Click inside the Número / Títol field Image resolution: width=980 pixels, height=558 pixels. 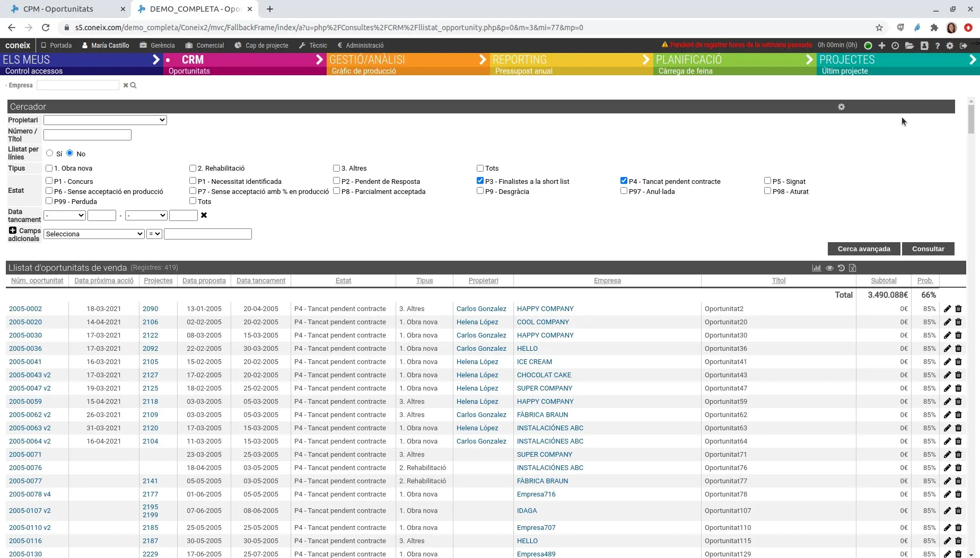click(x=87, y=135)
